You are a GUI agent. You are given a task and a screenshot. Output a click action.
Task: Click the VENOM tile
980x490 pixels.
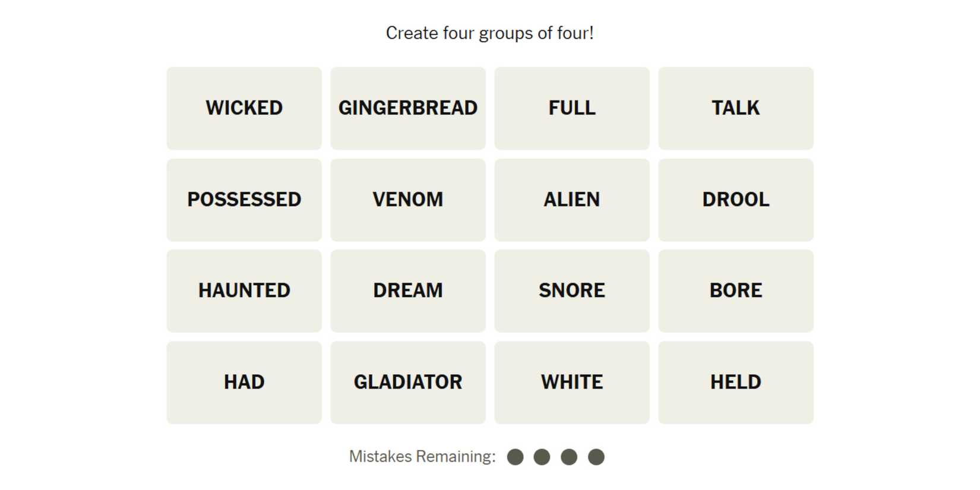point(408,200)
